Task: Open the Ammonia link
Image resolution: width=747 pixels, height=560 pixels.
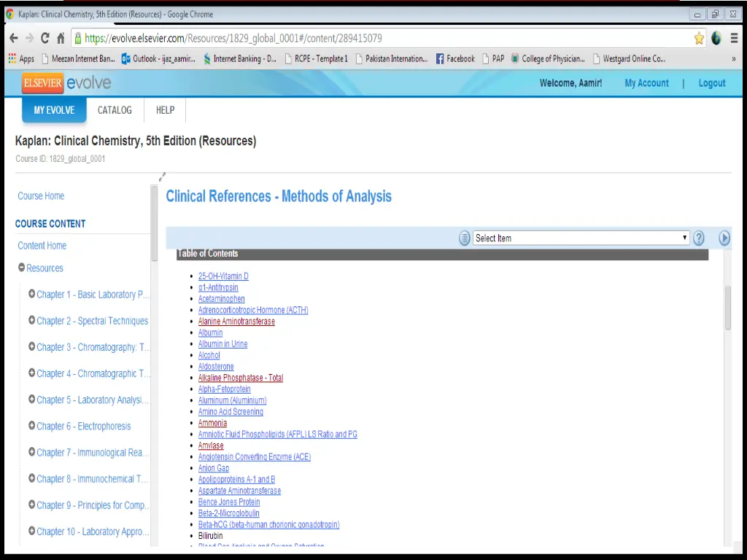Action: (212, 423)
